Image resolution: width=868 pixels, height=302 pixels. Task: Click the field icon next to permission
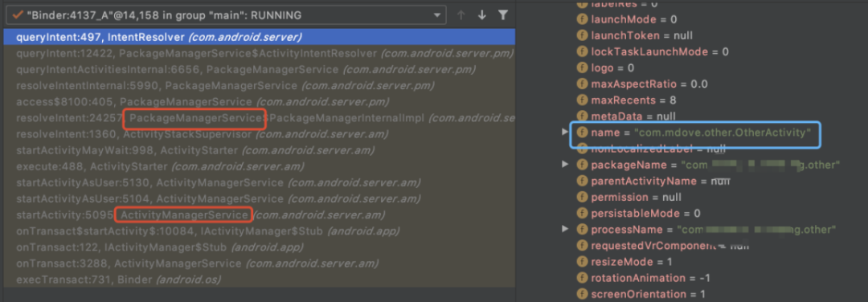582,197
